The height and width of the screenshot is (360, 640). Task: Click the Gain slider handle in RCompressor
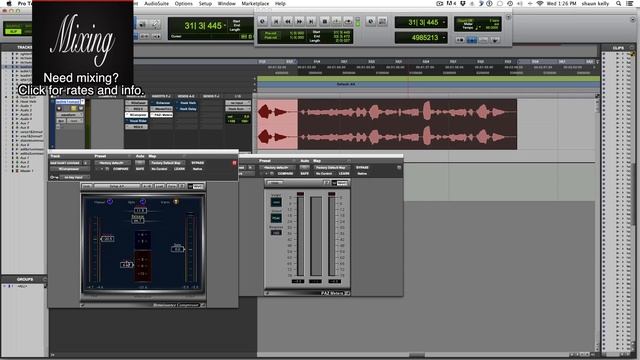coord(178,249)
